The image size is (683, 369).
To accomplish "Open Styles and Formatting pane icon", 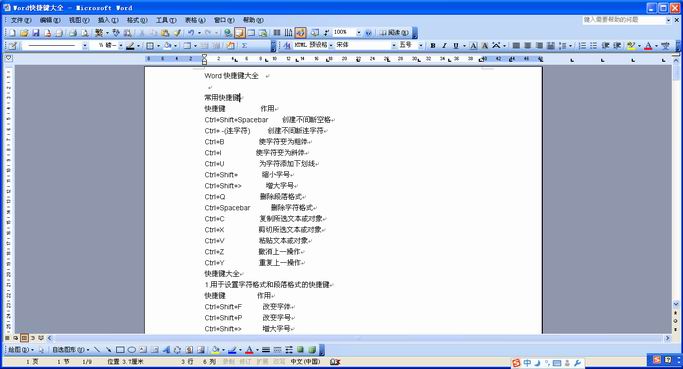I will click(287, 45).
